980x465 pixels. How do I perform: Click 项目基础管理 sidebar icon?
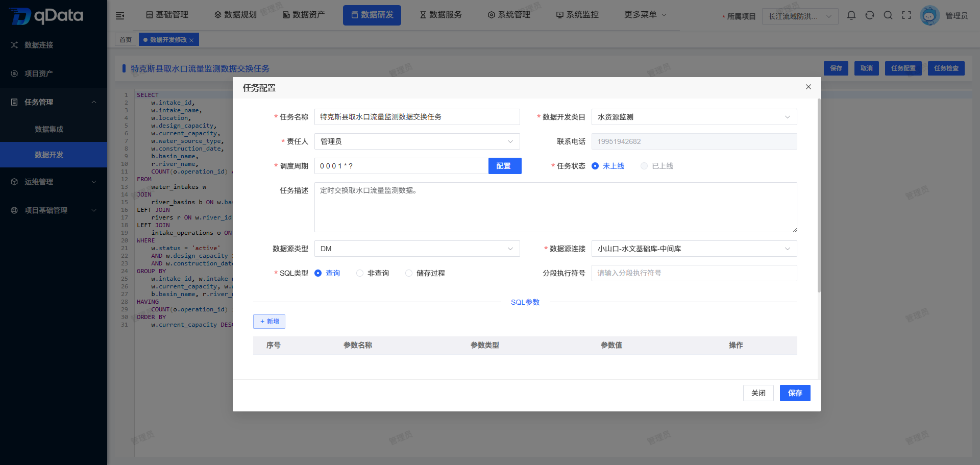[x=14, y=210]
